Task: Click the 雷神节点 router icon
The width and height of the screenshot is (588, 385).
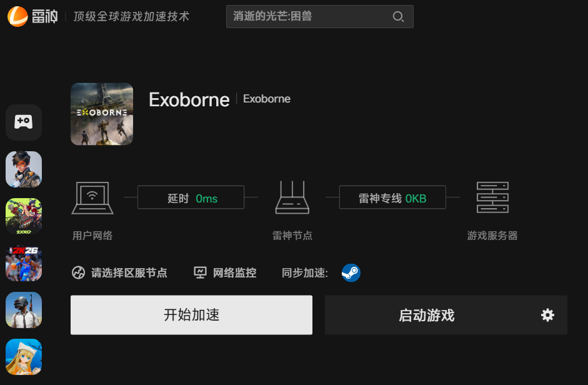Action: coord(292,197)
